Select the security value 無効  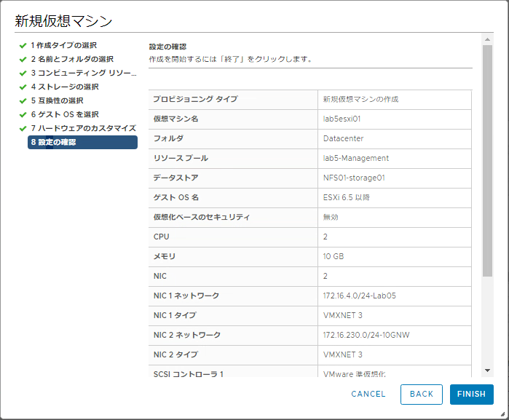[331, 217]
